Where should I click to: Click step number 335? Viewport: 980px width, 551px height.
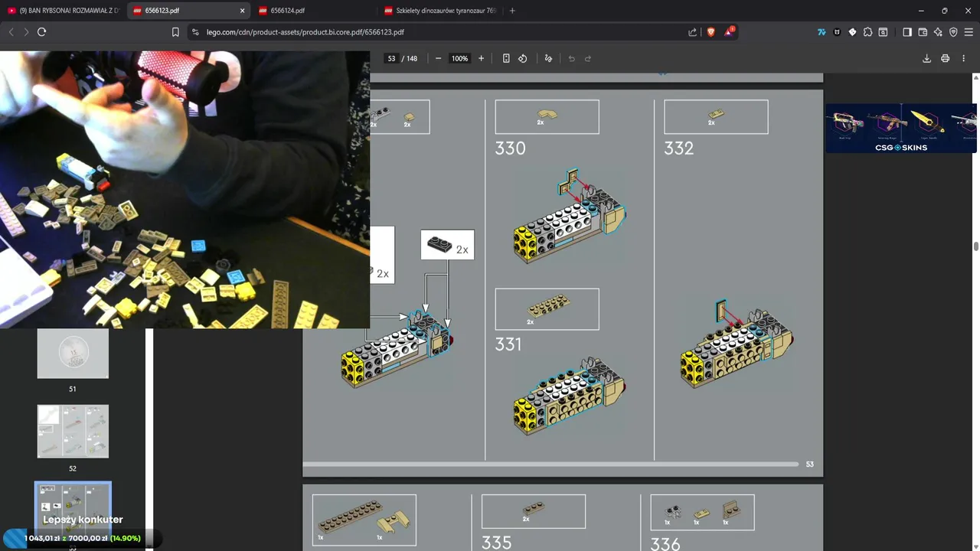pyautogui.click(x=496, y=543)
